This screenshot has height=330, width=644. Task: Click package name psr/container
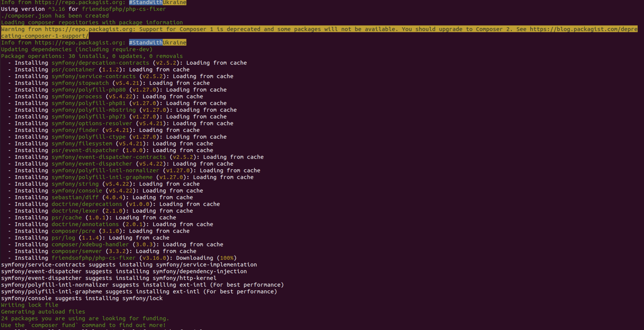(x=73, y=70)
